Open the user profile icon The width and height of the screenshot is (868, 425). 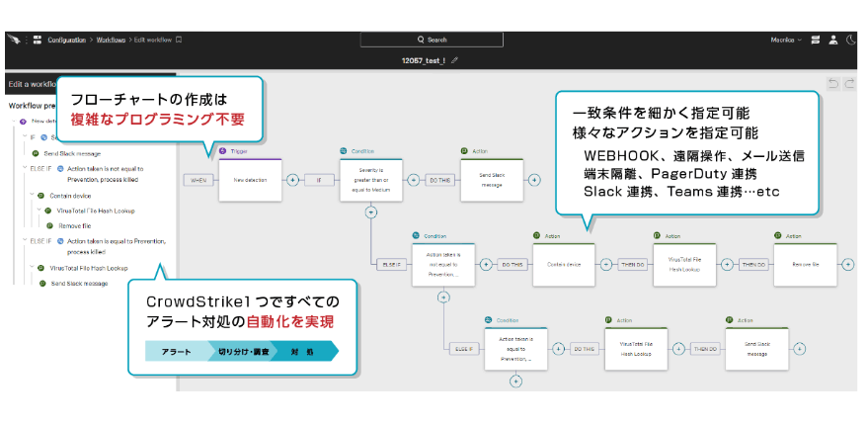[832, 40]
